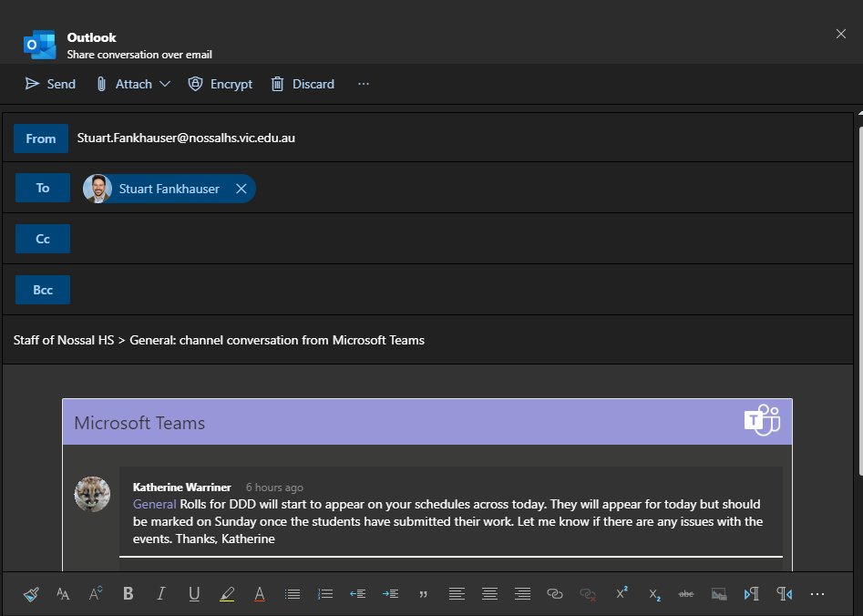The height and width of the screenshot is (616, 863).
Task: Apply the red font color
Action: point(260,593)
